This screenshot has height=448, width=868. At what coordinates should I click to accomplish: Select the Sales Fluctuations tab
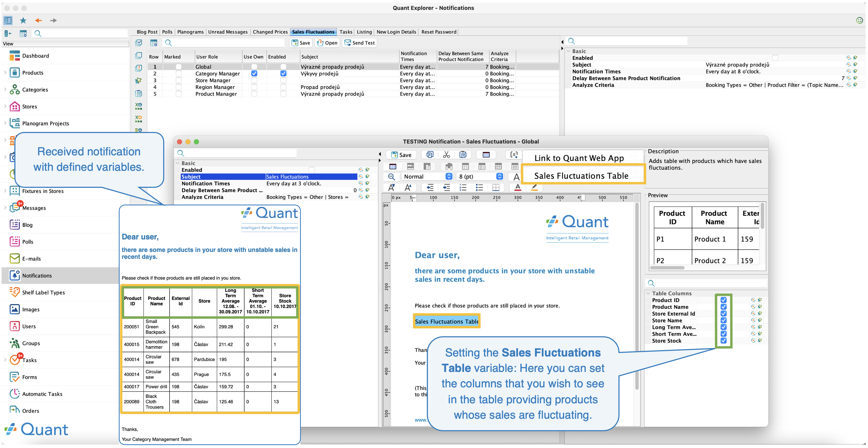[x=313, y=32]
